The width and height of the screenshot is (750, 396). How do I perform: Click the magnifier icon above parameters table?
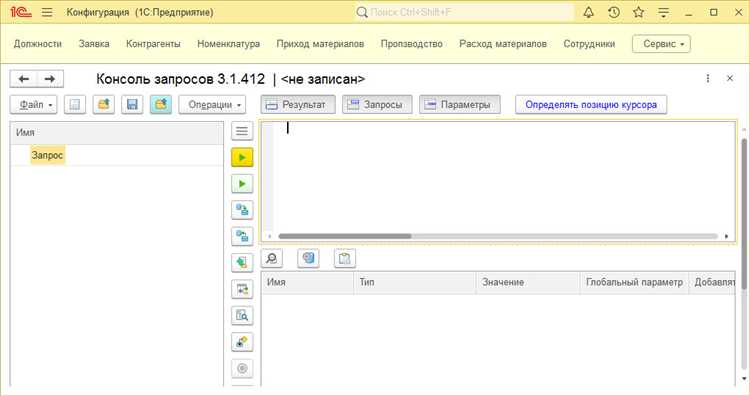[x=272, y=259]
